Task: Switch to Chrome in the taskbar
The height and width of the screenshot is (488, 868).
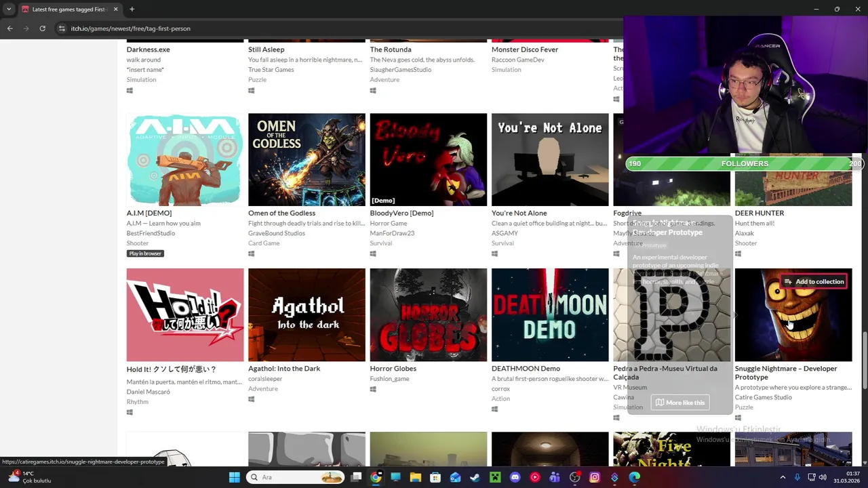Action: tap(376, 477)
